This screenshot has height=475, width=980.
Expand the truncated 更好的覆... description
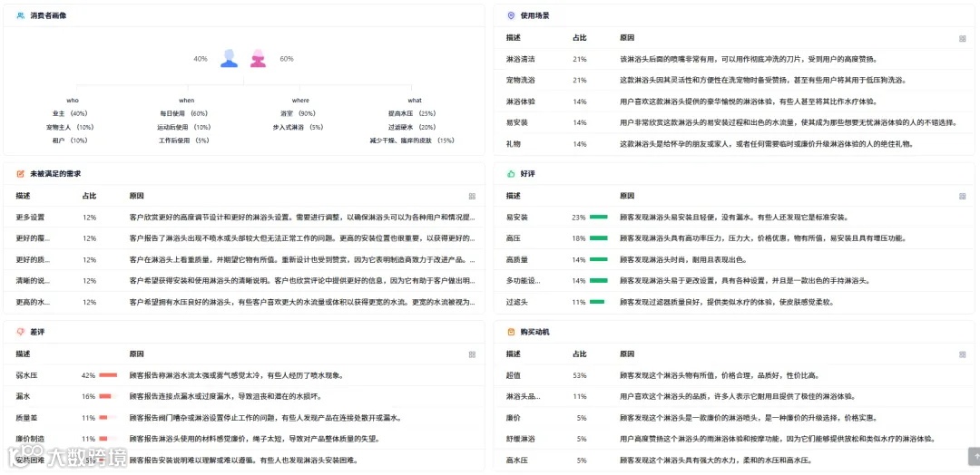pos(34,238)
